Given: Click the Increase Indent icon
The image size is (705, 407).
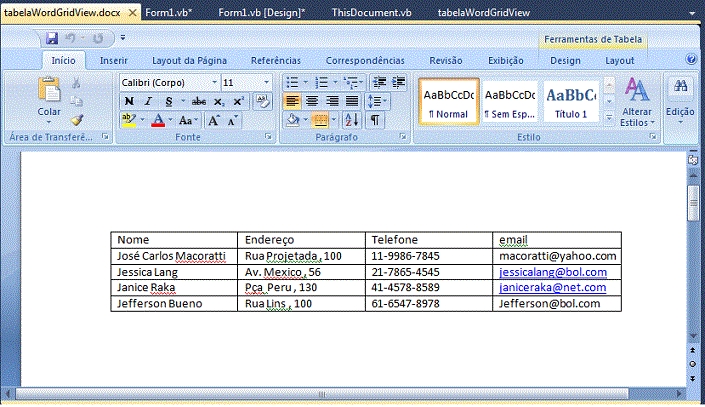Looking at the screenshot, I should point(399,82).
